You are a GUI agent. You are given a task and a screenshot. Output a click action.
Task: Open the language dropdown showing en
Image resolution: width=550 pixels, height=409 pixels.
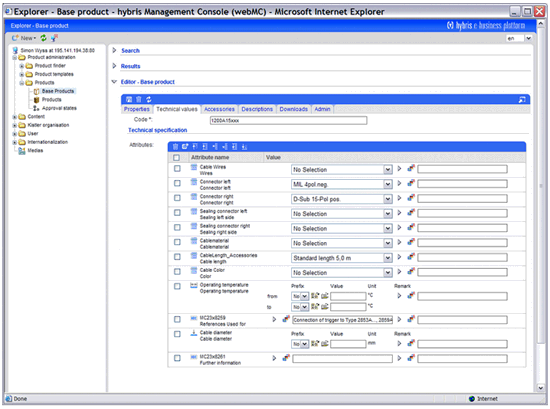528,38
